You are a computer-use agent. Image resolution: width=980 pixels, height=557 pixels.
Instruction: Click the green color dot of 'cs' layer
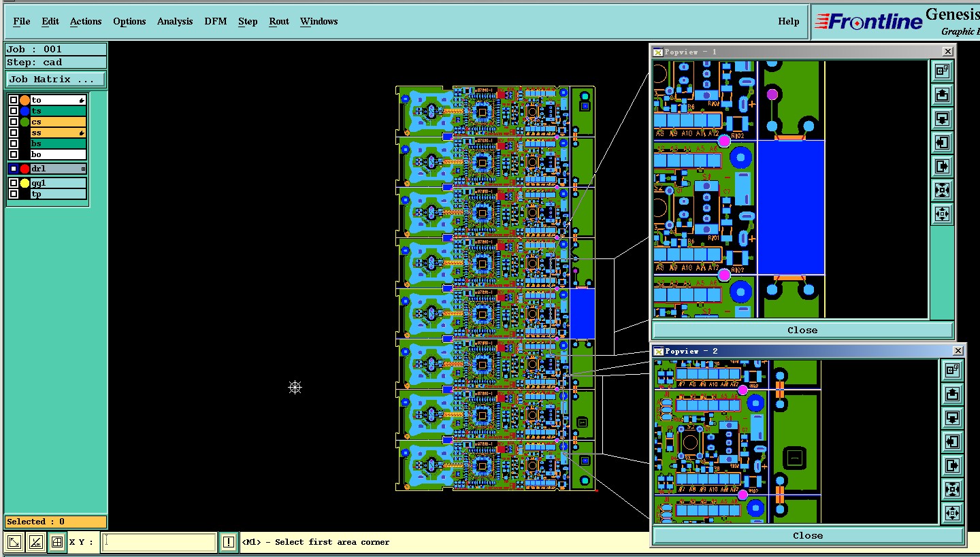coord(25,122)
